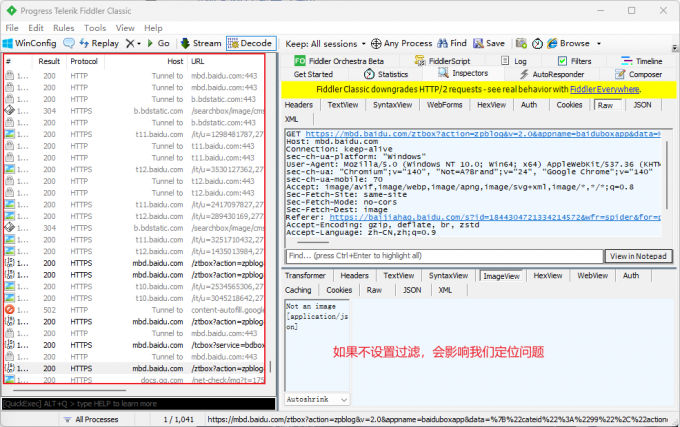Click the Go resume button
This screenshot has height=427, width=680.
point(157,44)
